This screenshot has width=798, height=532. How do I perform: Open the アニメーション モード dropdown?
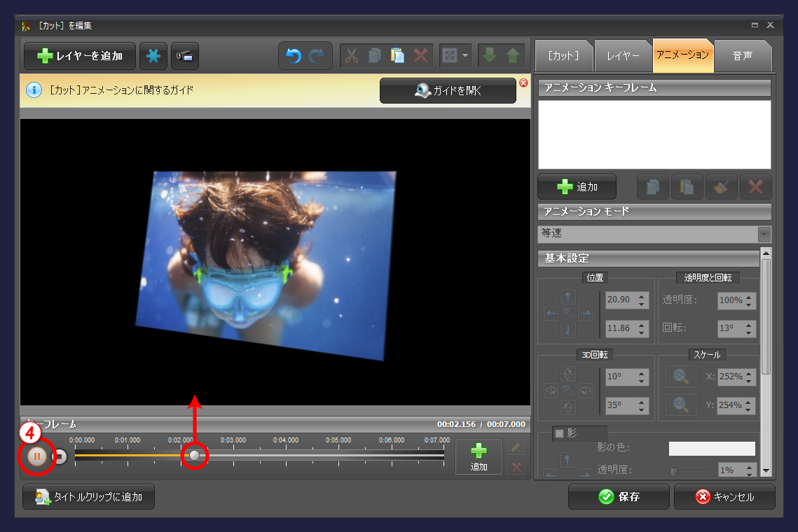pyautogui.click(x=764, y=234)
